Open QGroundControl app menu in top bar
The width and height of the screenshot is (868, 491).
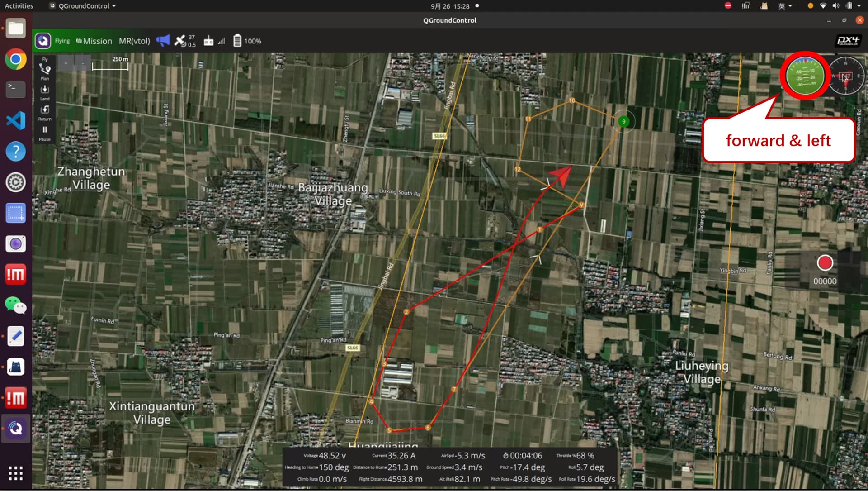84,6
